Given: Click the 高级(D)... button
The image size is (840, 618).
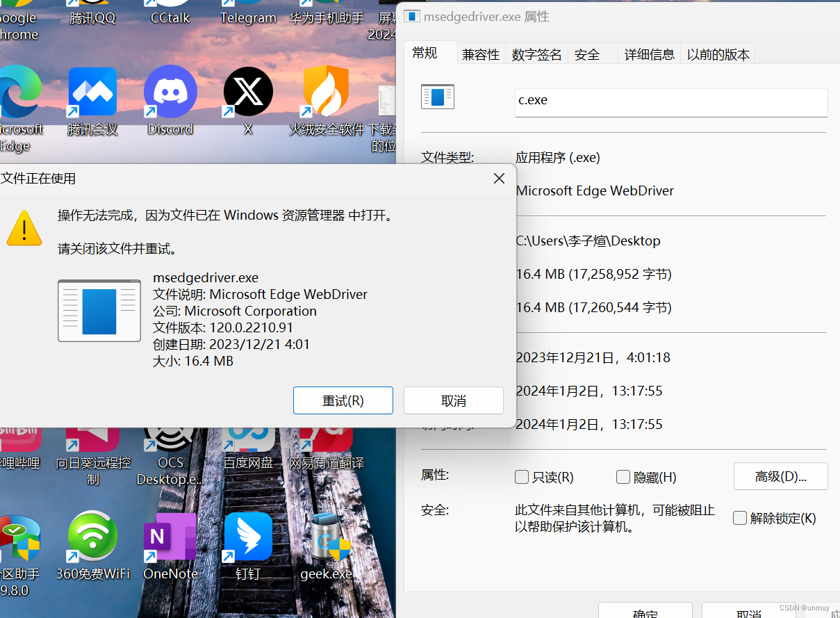Looking at the screenshot, I should [x=781, y=476].
